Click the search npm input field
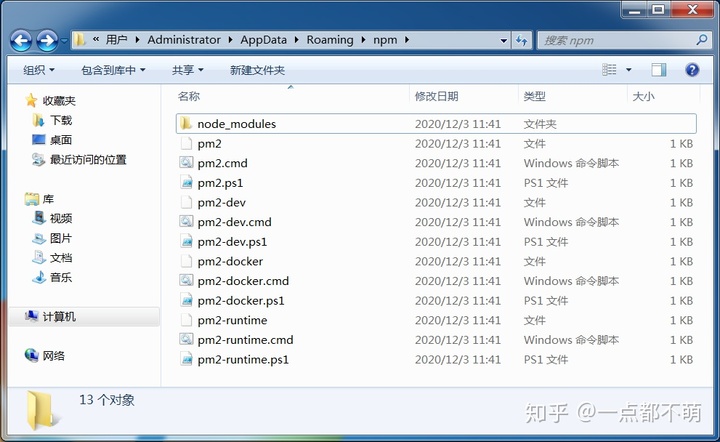720x442 pixels. click(618, 40)
